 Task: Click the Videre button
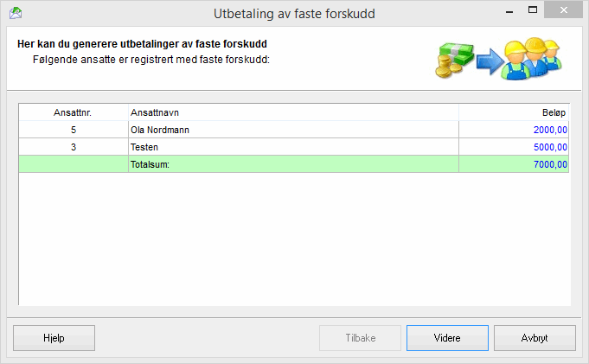click(447, 338)
